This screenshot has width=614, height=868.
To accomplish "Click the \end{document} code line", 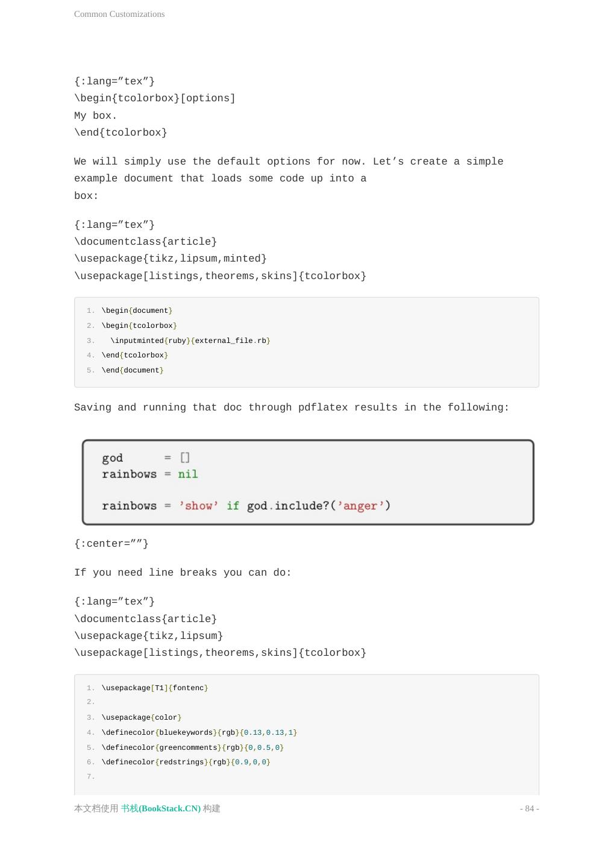I will point(133,370).
